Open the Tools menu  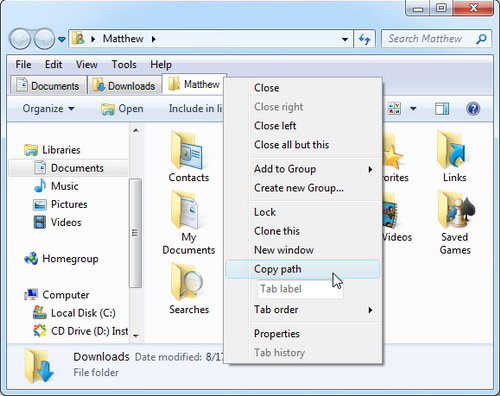pos(124,64)
